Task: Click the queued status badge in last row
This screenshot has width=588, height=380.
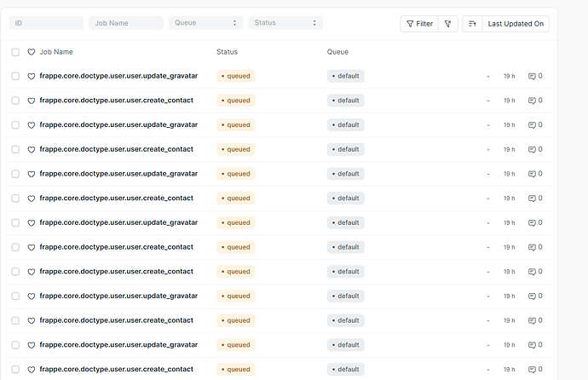Action: (x=236, y=370)
